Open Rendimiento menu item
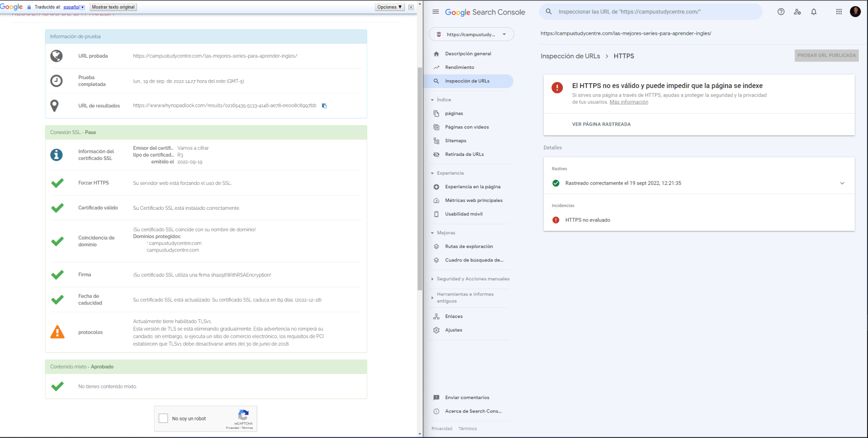Image resolution: width=868 pixels, height=438 pixels. click(x=460, y=67)
